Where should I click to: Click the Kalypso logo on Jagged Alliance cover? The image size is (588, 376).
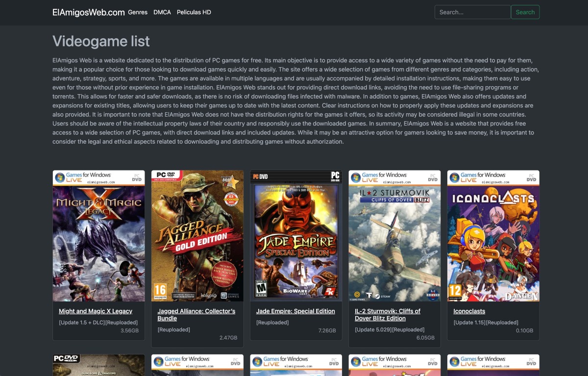(x=209, y=296)
